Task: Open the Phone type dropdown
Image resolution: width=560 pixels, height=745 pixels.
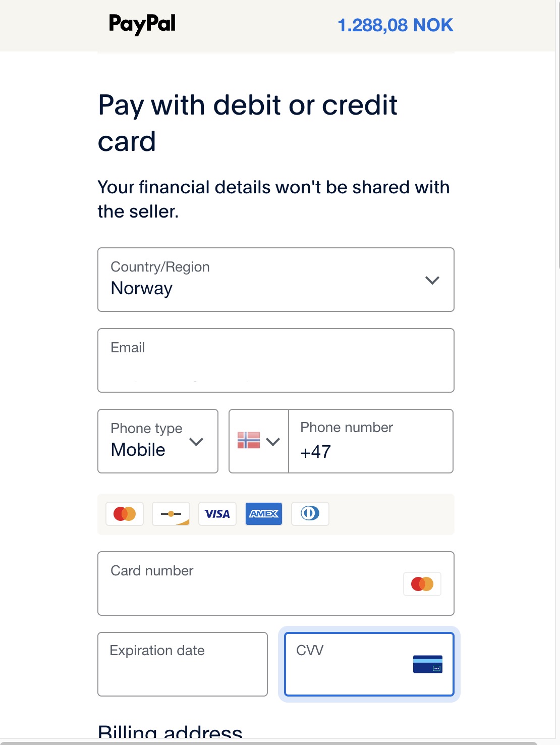Action: [x=157, y=441]
